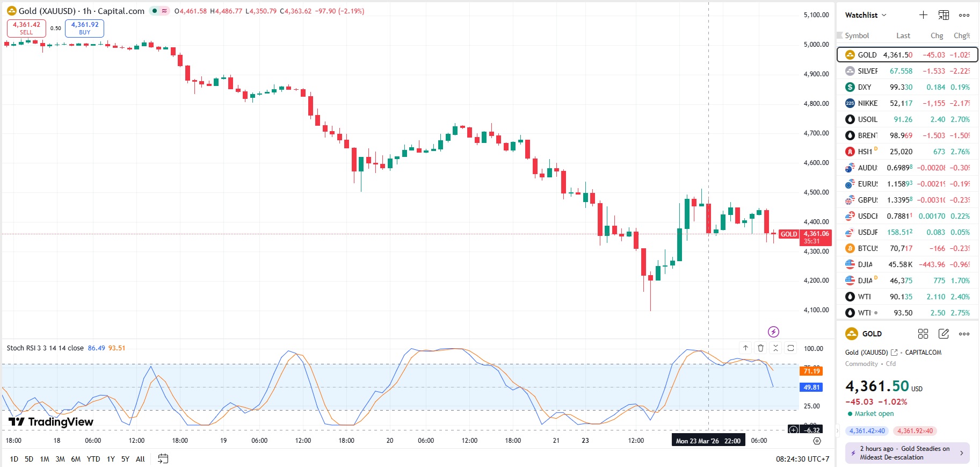980x467 pixels.
Task: Add a symbol to the watchlist
Action: pos(923,15)
